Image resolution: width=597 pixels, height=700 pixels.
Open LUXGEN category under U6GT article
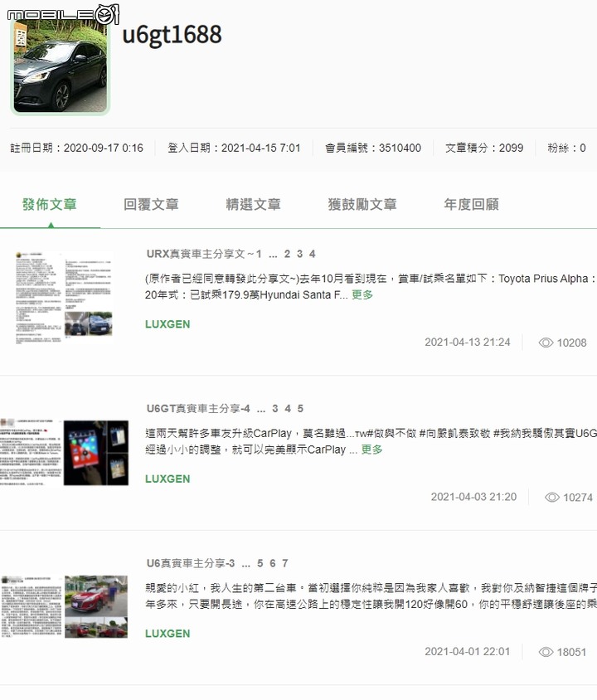167,479
